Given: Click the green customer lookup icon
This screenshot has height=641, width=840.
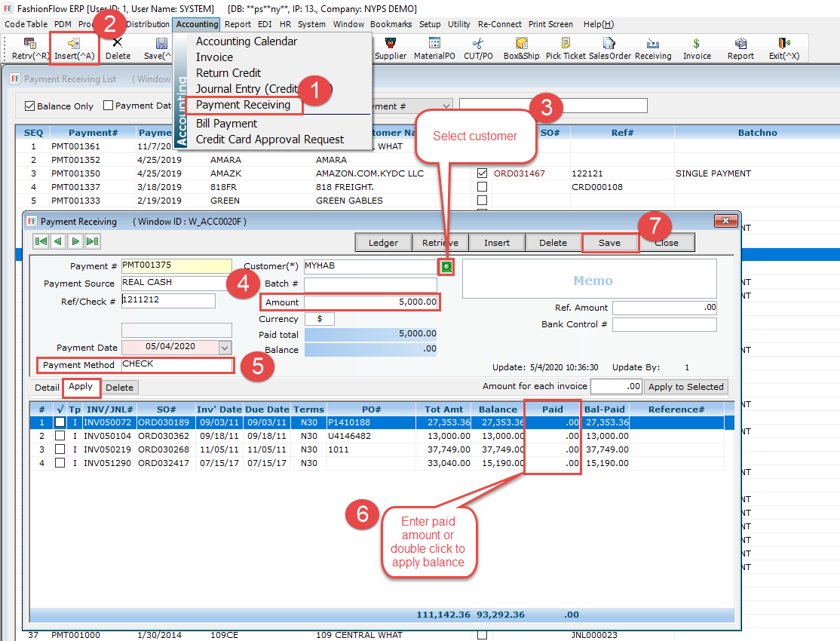Looking at the screenshot, I should tap(446, 267).
